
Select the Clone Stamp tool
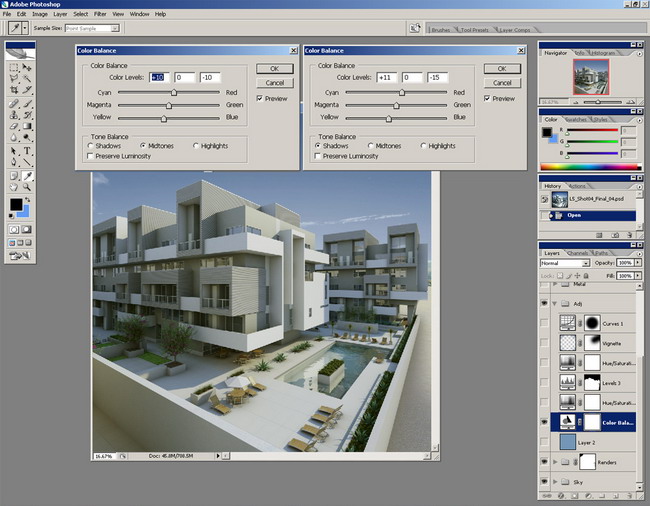[14, 115]
